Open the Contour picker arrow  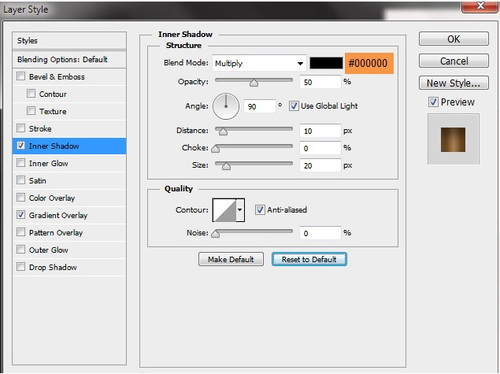(x=240, y=210)
